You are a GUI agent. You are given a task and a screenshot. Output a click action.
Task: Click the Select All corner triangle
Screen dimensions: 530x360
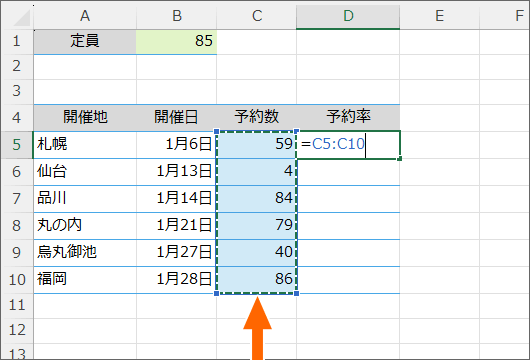(x=21, y=18)
